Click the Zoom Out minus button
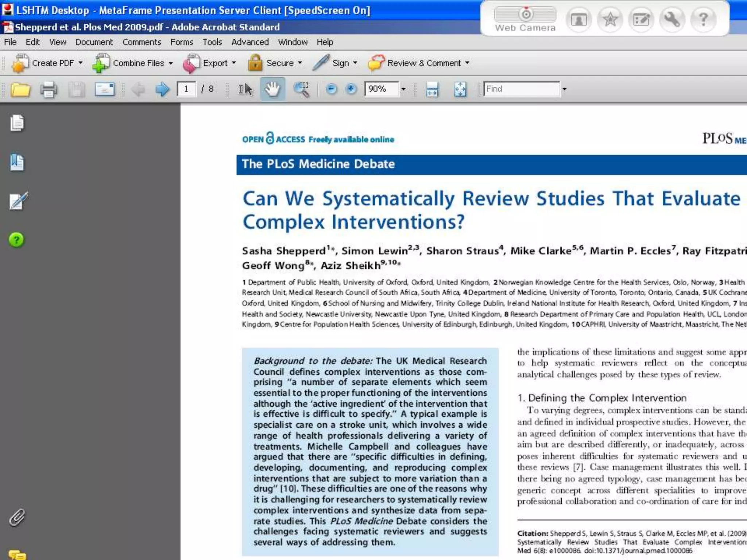The image size is (747, 560). (x=331, y=89)
